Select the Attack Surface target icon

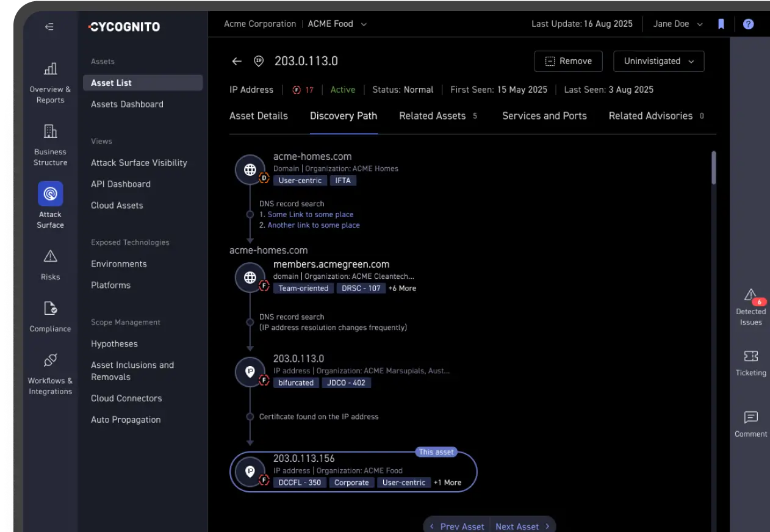pos(51,194)
